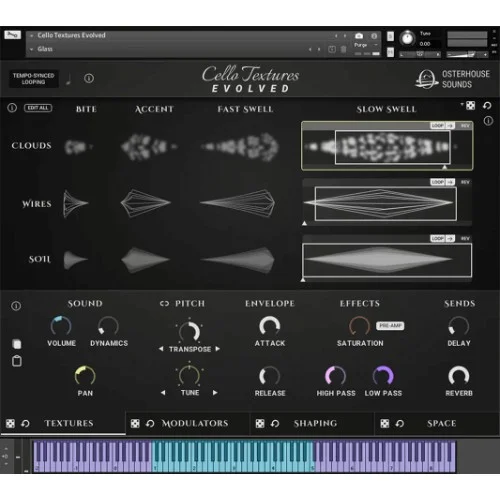
Task: Click the Clouds row label
Action: pos(32,146)
